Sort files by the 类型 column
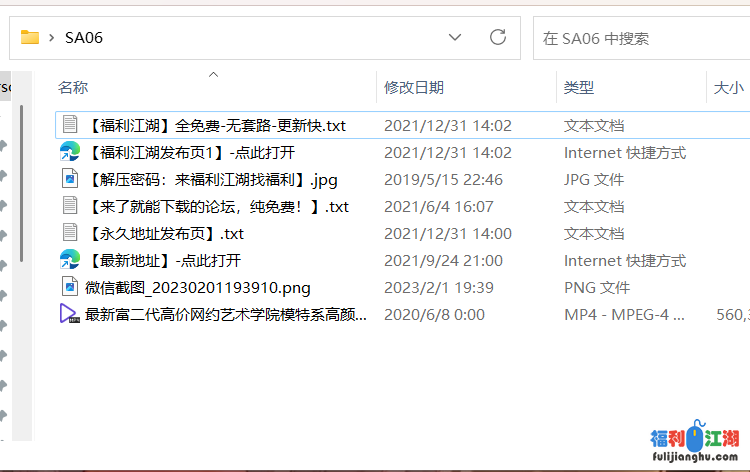750x472 pixels. click(579, 88)
